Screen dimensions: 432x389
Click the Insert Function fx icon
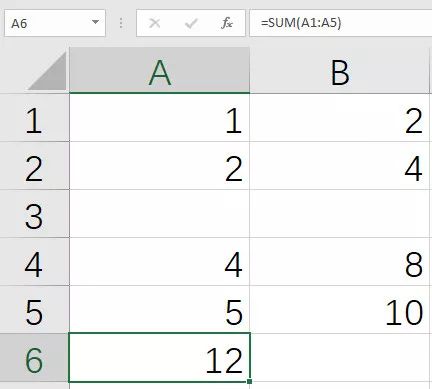pos(227,23)
